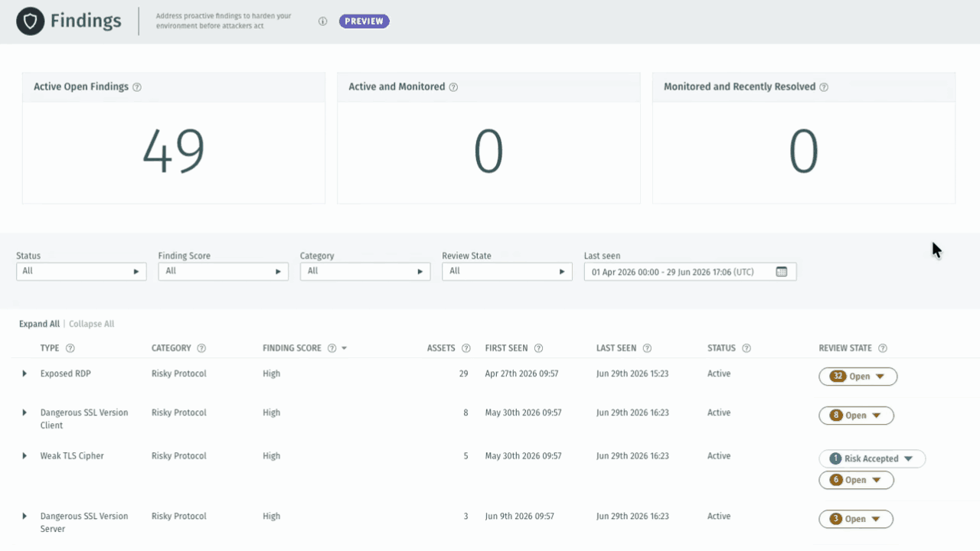Open the 3 Open review state dropdown
This screenshot has height=551, width=980.
pyautogui.click(x=856, y=519)
